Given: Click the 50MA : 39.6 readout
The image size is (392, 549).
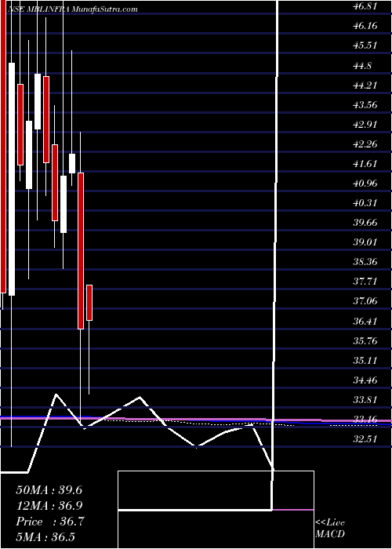Looking at the screenshot, I should [x=49, y=490].
